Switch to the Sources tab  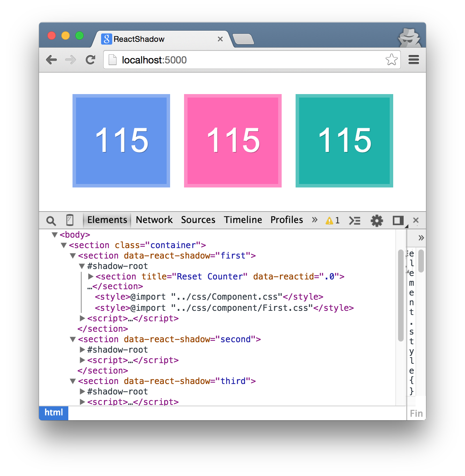point(198,220)
